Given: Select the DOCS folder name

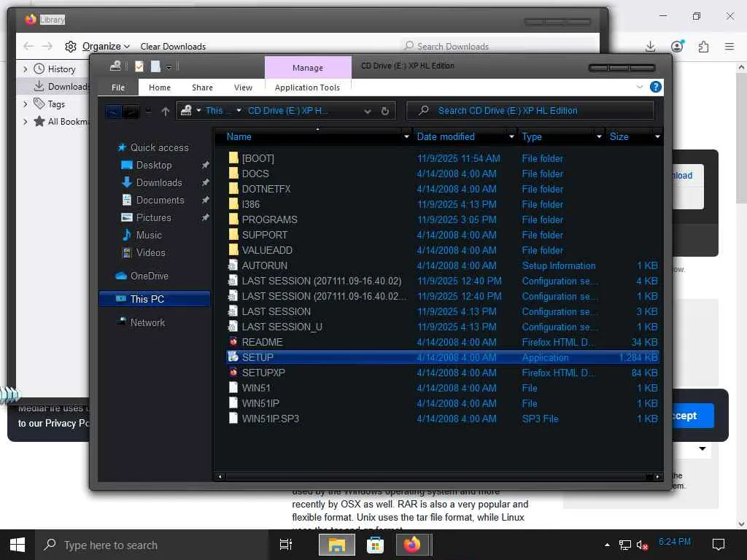Looking at the screenshot, I should (255, 174).
